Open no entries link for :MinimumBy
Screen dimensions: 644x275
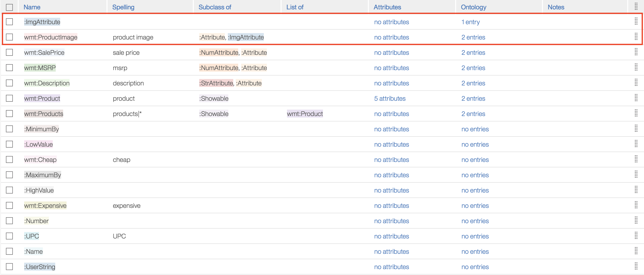click(x=475, y=129)
